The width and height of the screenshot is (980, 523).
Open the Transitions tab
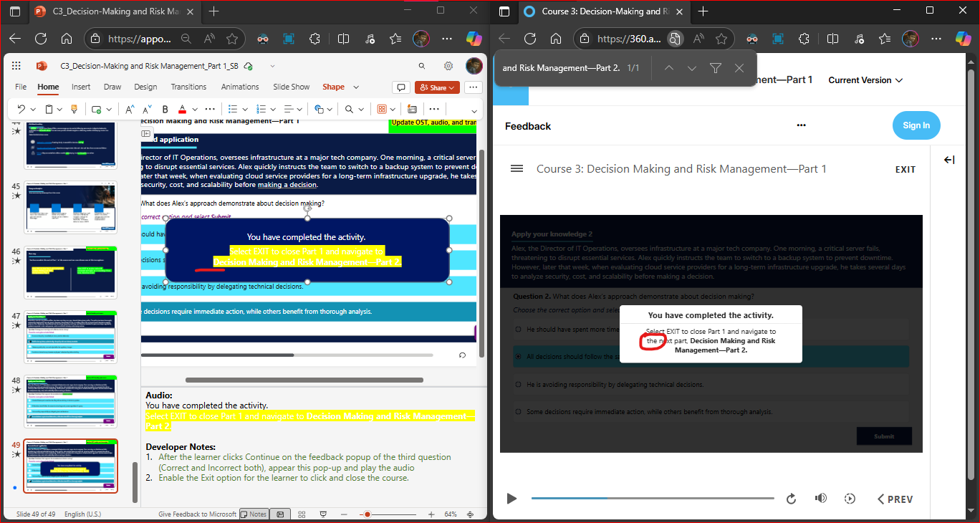[188, 87]
